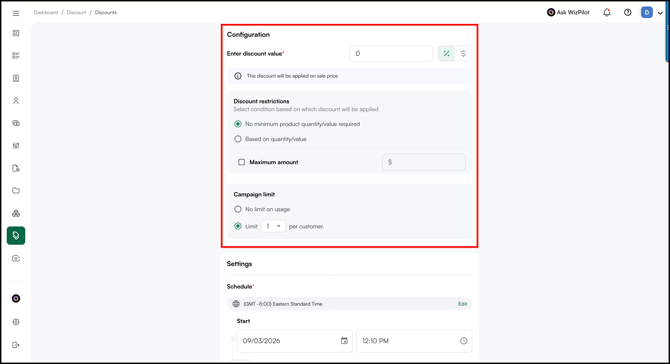The image size is (670, 364).
Task: Select Based on quantity/value option
Action: (238, 139)
